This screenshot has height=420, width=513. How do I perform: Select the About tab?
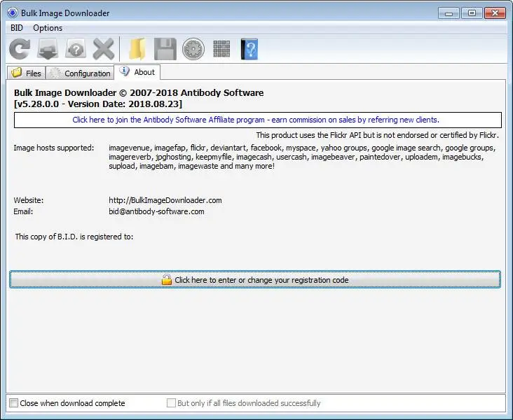[x=137, y=72]
